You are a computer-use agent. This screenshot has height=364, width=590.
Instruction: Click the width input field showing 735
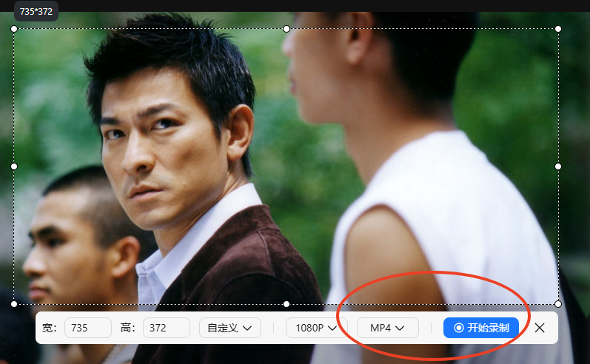click(88, 328)
